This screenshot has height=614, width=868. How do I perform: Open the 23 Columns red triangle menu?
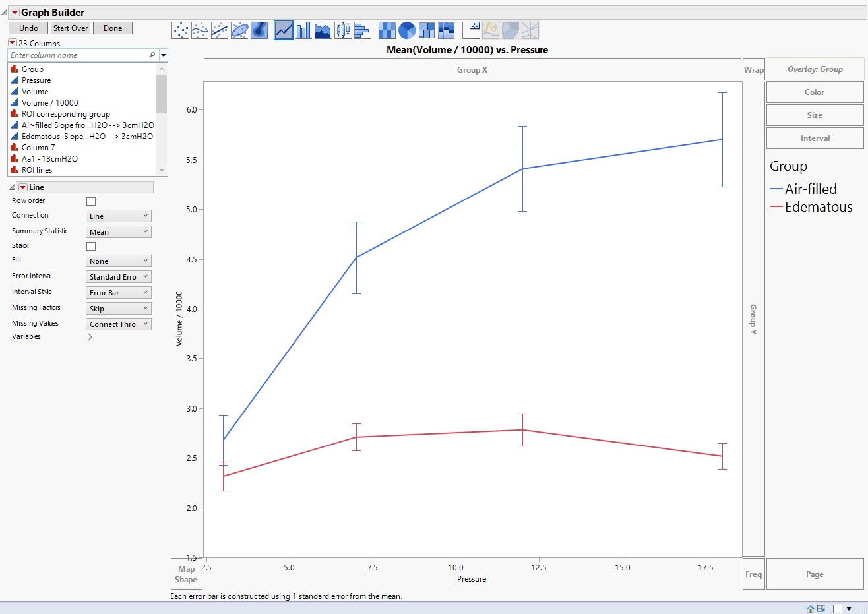pos(12,43)
